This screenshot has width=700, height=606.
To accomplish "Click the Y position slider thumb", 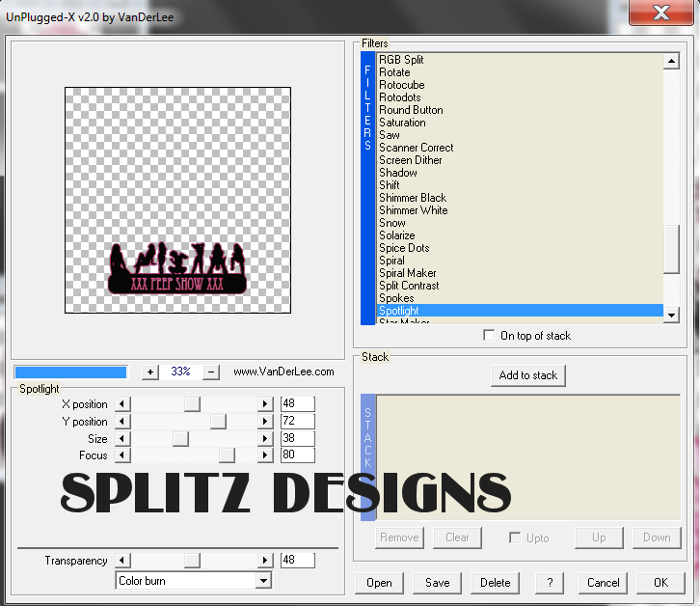I will 218,422.
